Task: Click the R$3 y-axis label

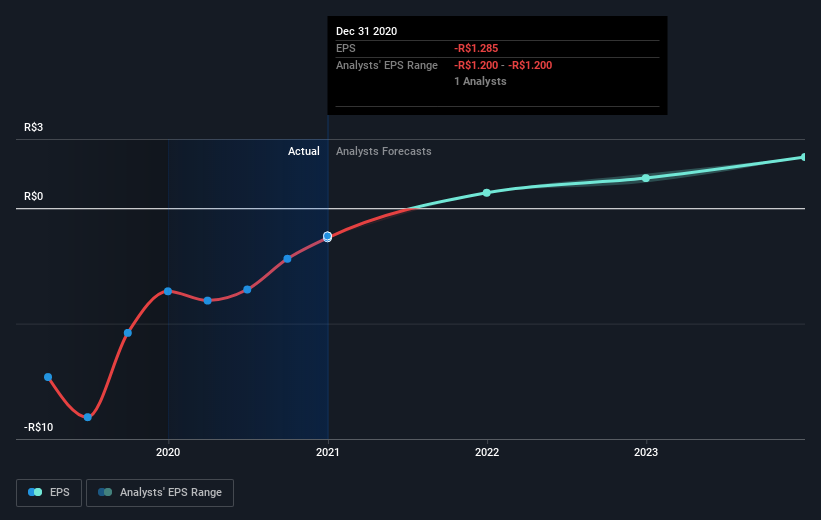Action: click(34, 127)
